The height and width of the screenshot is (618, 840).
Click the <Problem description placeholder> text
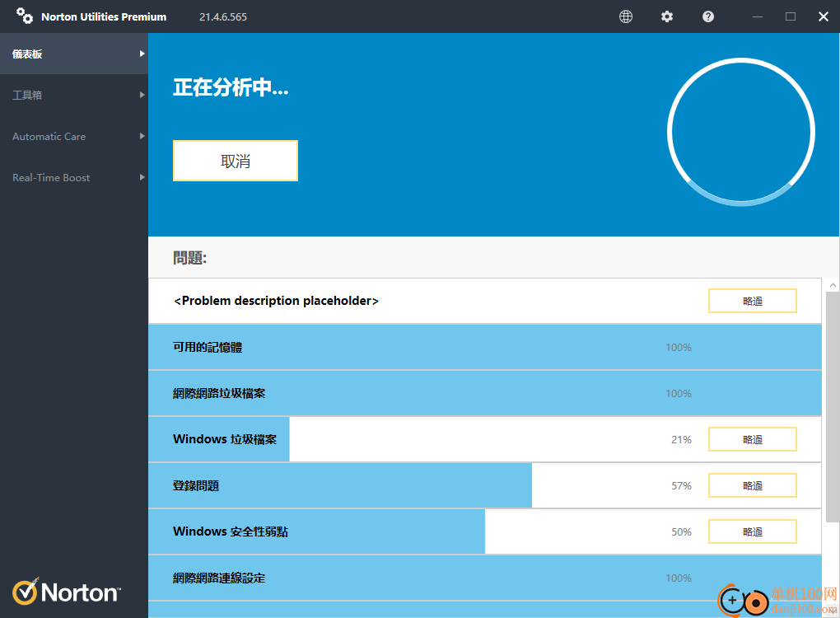click(x=276, y=301)
